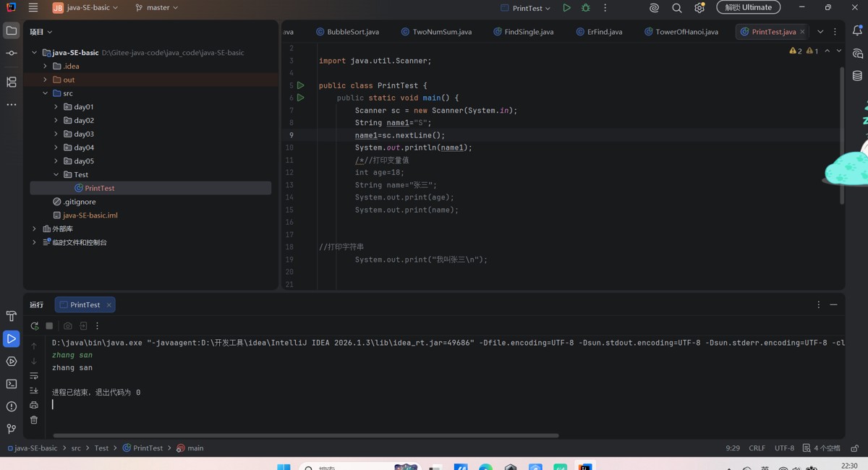This screenshot has height=470, width=868.
Task: Open the java-SE-basic project dropdown
Action: click(x=85, y=8)
